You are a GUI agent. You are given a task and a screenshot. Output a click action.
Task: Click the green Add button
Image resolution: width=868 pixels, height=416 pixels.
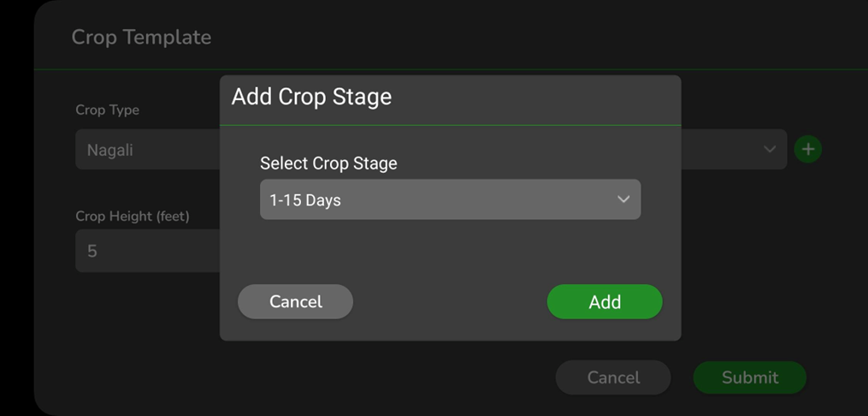point(605,302)
